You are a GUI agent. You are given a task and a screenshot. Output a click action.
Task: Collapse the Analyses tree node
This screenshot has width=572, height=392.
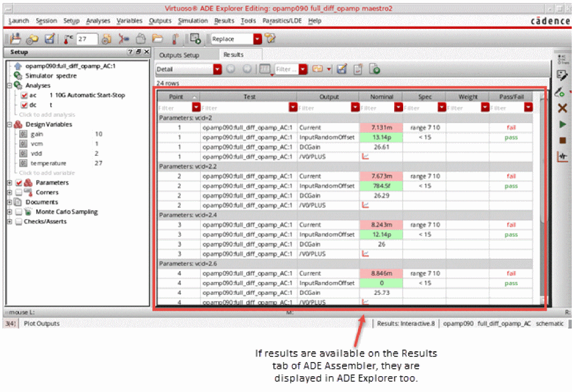coord(10,85)
